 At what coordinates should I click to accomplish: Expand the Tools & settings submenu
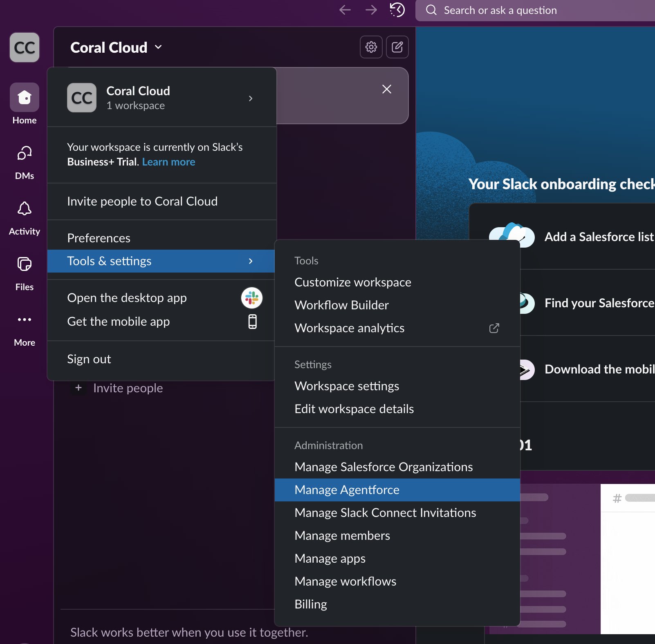(x=161, y=261)
